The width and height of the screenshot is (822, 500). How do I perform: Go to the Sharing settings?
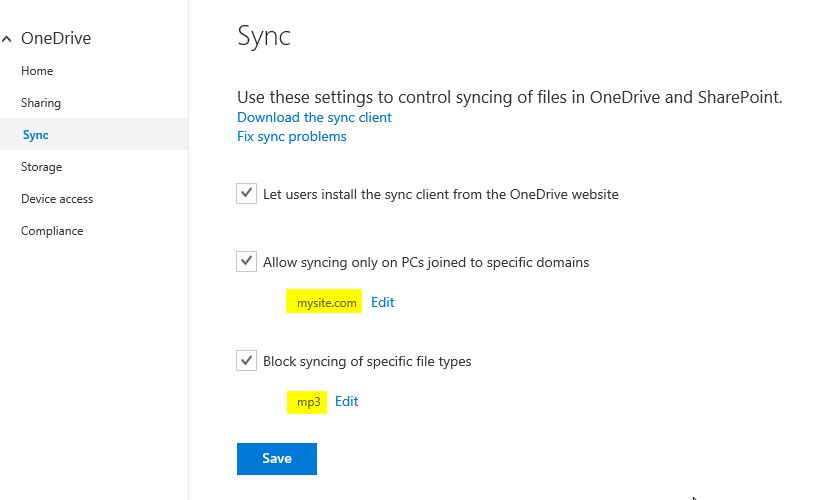[x=41, y=103]
